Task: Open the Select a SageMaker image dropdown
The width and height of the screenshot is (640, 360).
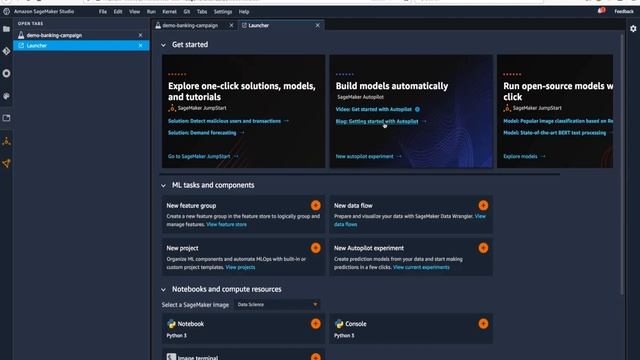Action: tap(277, 304)
